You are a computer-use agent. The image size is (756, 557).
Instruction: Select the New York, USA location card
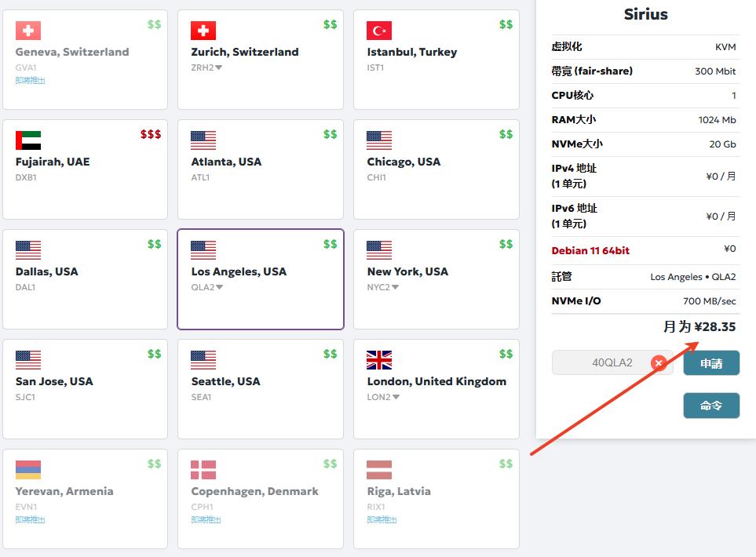point(436,279)
